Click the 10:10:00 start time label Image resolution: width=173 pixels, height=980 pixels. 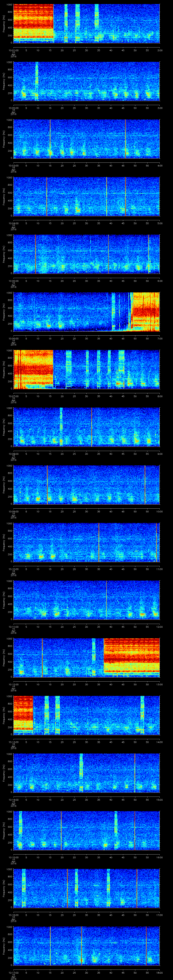click(13, 569)
